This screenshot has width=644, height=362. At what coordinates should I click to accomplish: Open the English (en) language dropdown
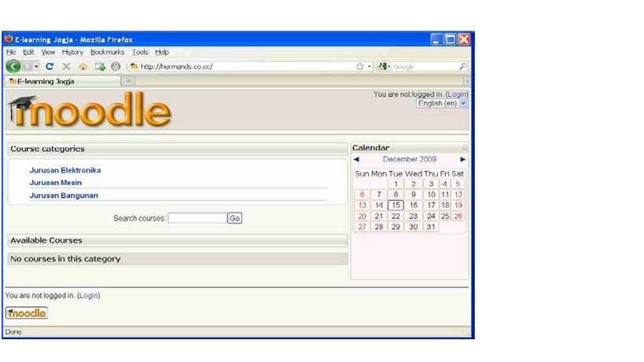click(x=442, y=104)
